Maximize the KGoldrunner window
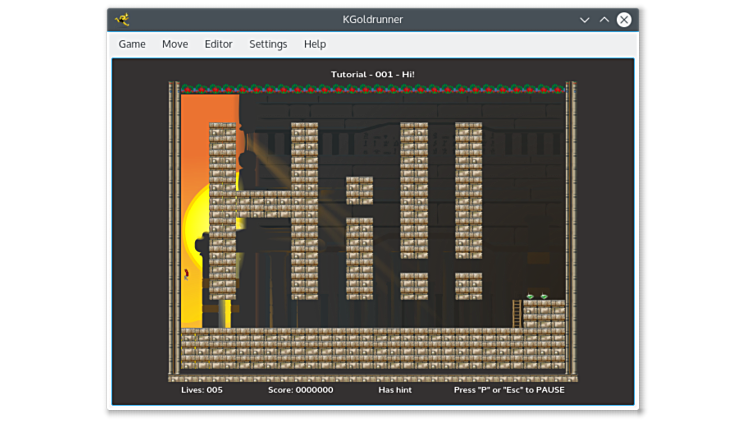 pyautogui.click(x=604, y=19)
